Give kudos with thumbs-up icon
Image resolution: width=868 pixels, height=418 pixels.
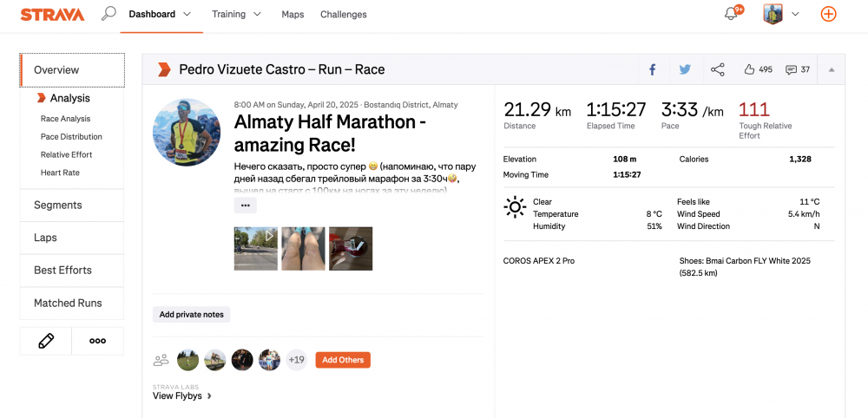coord(749,69)
